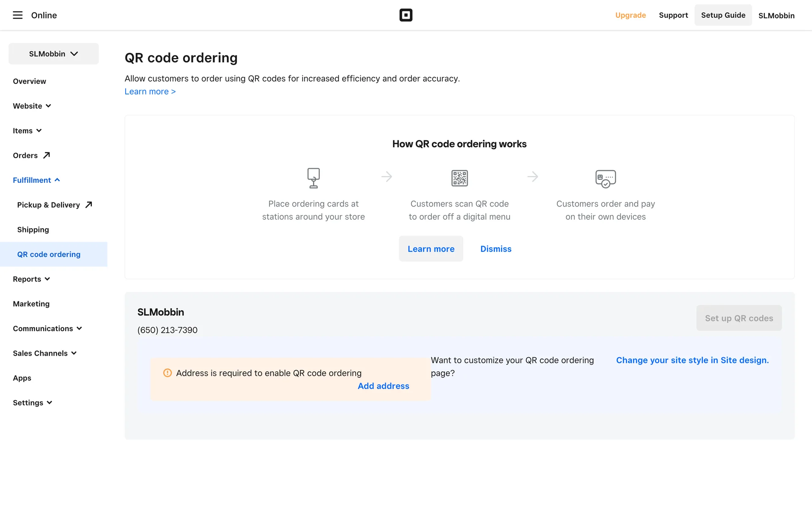
Task: Click Change your site style link
Action: pos(692,360)
